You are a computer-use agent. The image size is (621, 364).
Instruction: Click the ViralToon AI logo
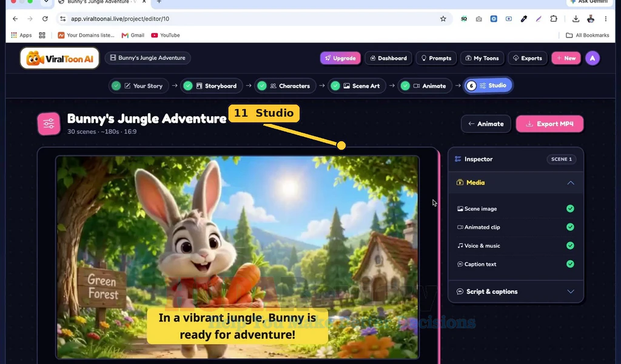tap(60, 58)
